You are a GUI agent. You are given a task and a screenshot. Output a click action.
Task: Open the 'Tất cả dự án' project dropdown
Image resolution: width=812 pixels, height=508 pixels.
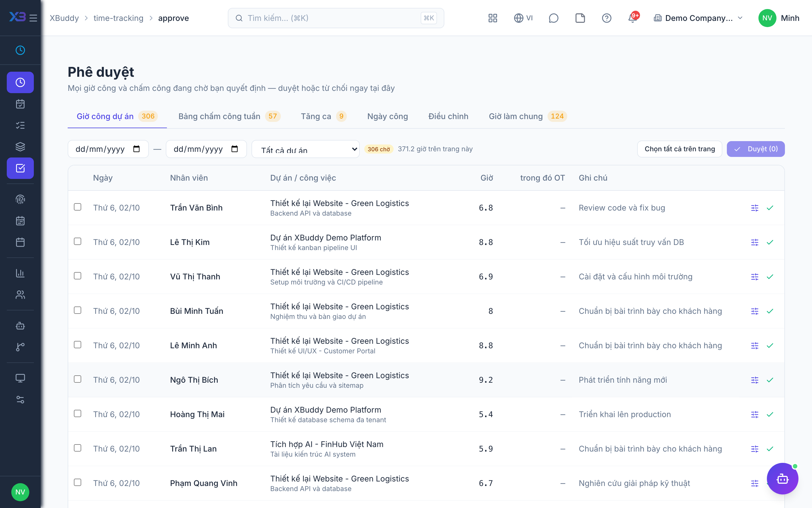tap(306, 149)
